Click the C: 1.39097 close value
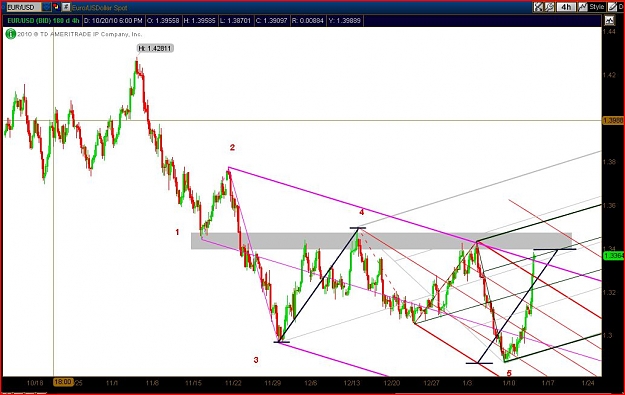 click(x=271, y=21)
